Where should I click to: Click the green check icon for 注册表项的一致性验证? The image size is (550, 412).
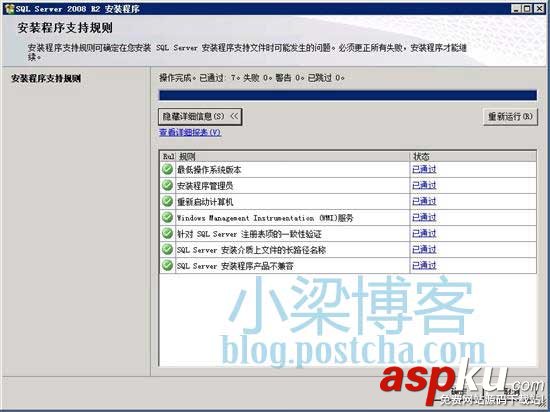coord(168,234)
